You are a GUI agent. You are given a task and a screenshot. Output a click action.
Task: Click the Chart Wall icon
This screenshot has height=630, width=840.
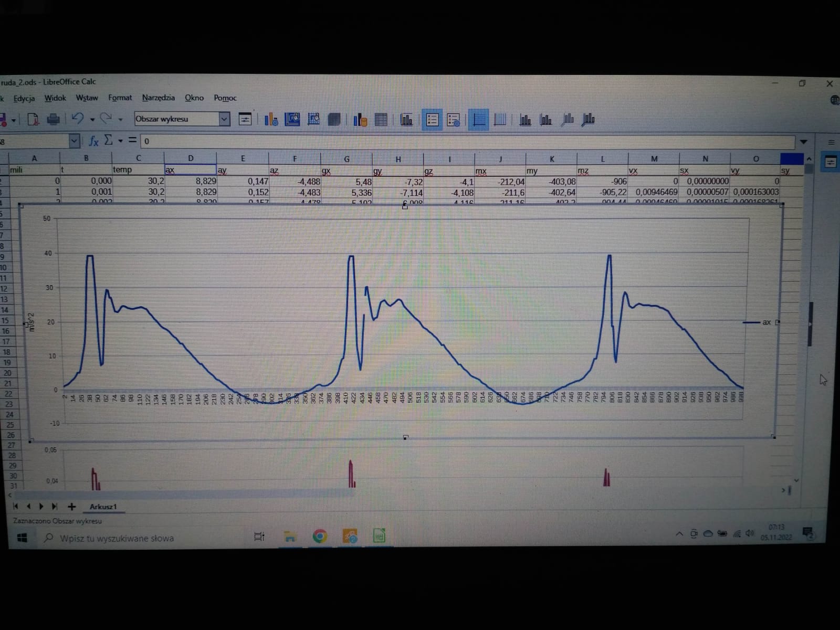[313, 120]
